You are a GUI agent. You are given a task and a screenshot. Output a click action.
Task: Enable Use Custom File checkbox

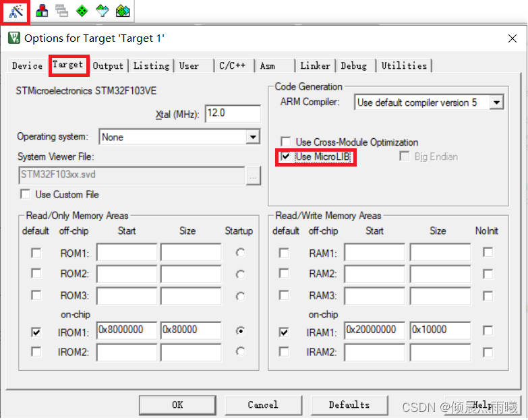click(25, 195)
